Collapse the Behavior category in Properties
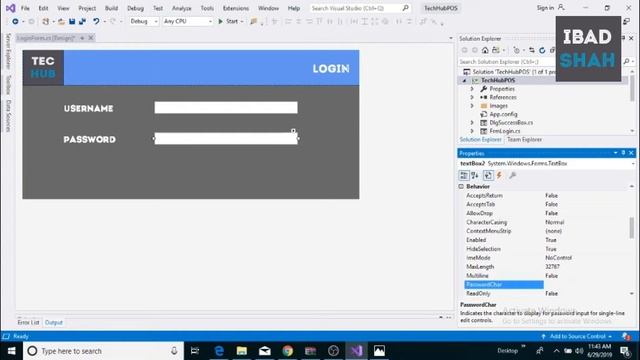The width and height of the screenshot is (640, 360). click(x=461, y=187)
